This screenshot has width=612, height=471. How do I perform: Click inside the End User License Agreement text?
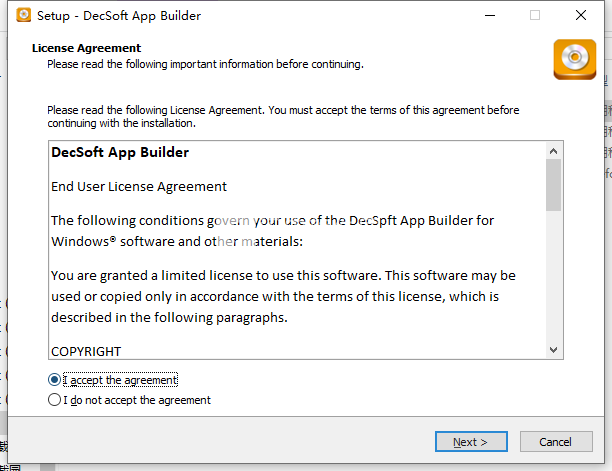click(x=139, y=187)
